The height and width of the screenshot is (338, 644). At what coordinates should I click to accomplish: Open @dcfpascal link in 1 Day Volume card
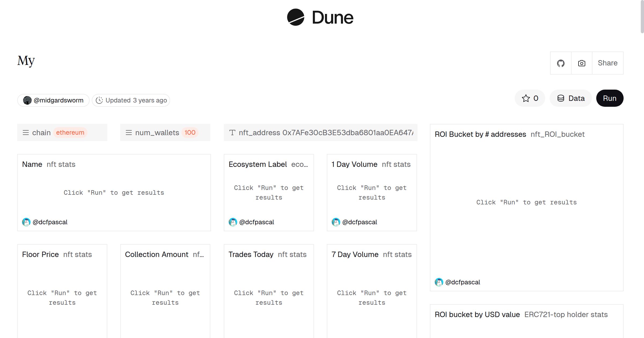click(360, 222)
